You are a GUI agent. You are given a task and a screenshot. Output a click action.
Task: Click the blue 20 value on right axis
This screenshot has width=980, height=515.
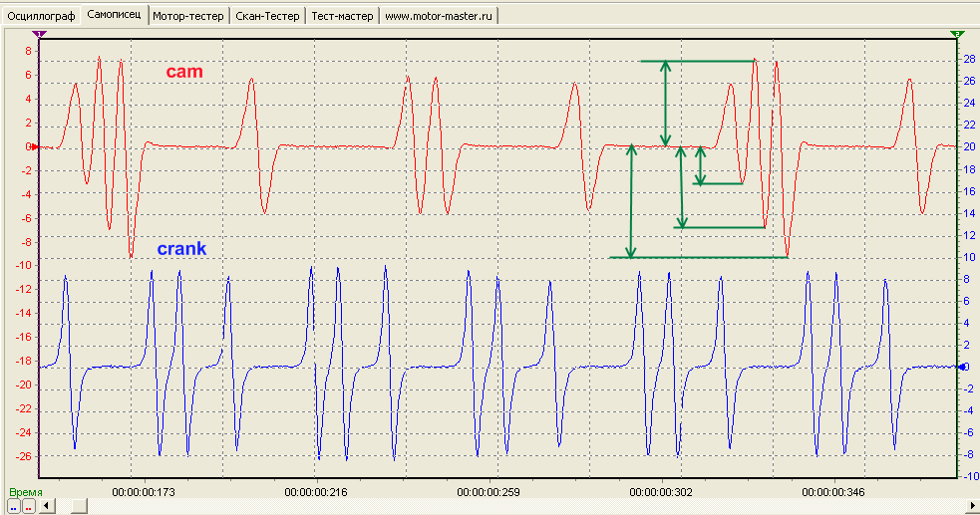coord(969,146)
